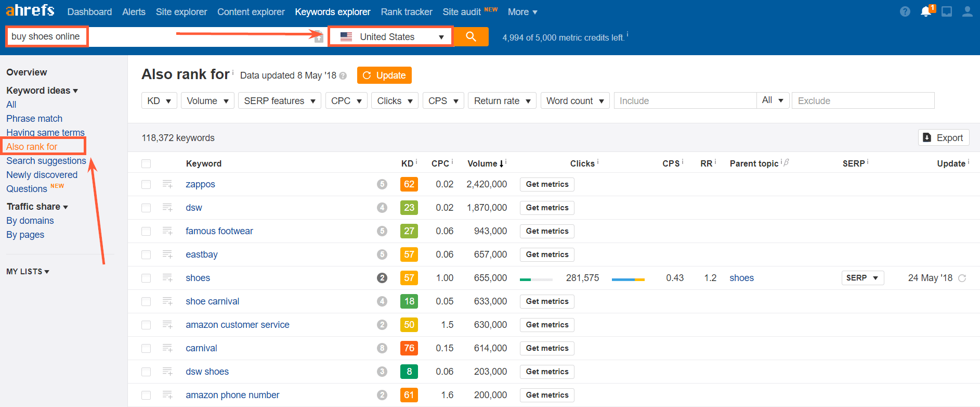This screenshot has height=407, width=980.
Task: Open the Phrase match report
Action: pyautogui.click(x=34, y=119)
